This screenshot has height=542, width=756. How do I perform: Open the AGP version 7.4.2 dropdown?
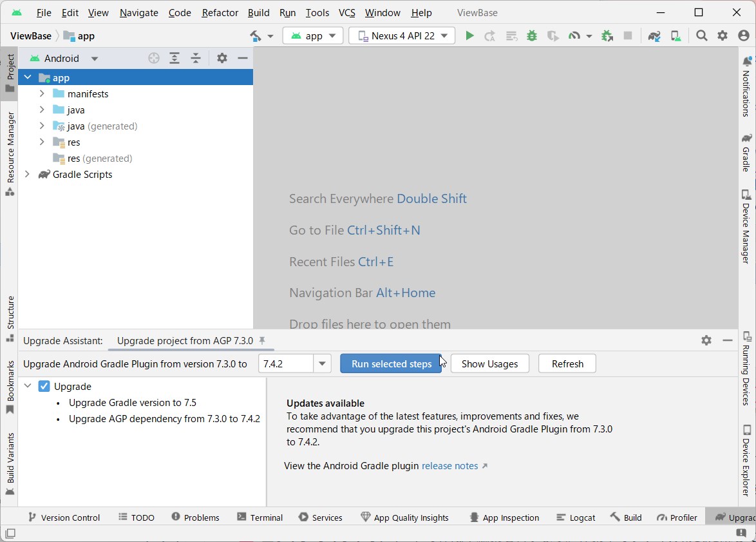322,364
